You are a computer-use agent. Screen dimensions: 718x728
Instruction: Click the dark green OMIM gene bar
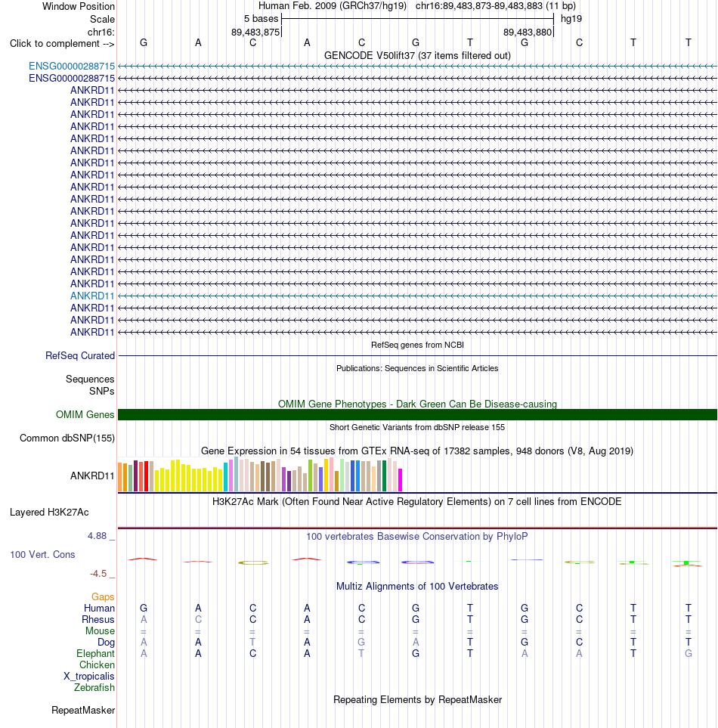pyautogui.click(x=417, y=414)
